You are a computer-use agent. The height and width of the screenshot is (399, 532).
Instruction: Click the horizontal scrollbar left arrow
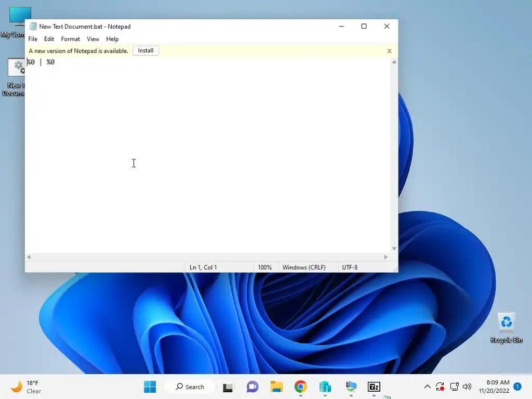click(29, 257)
